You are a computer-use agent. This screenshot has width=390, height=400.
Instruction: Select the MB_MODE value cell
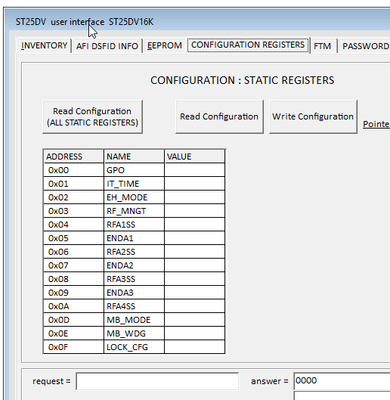[x=194, y=320]
